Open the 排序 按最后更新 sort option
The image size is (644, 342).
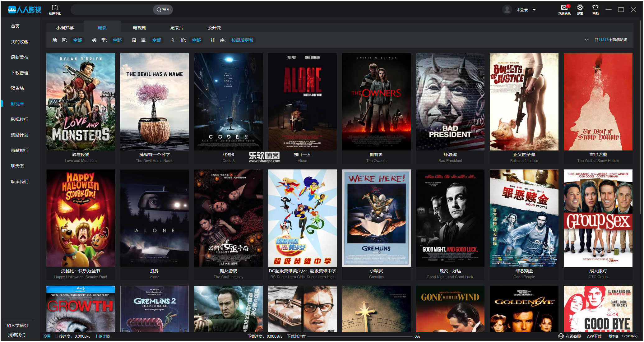pos(242,40)
